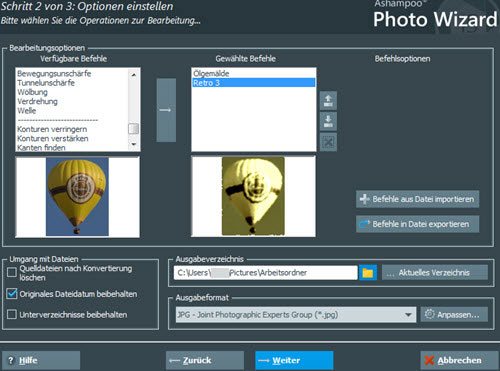This screenshot has width=500, height=371.
Task: Click 'Aktuelles Verzeichnis' button
Action: point(435,273)
